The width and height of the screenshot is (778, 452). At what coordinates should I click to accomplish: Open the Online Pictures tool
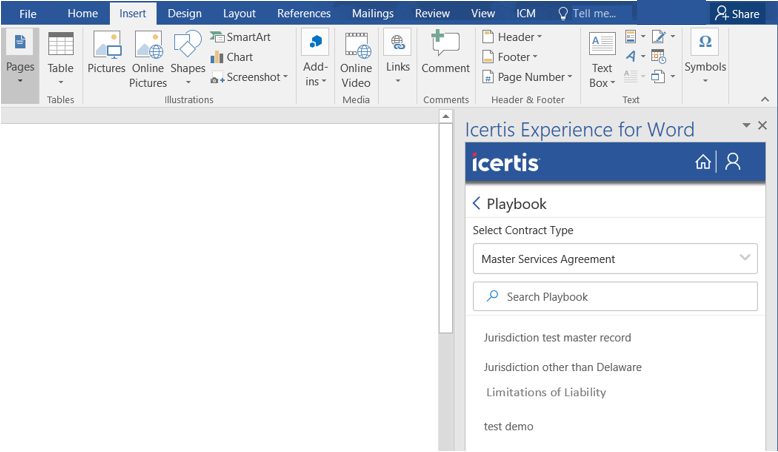(x=148, y=58)
